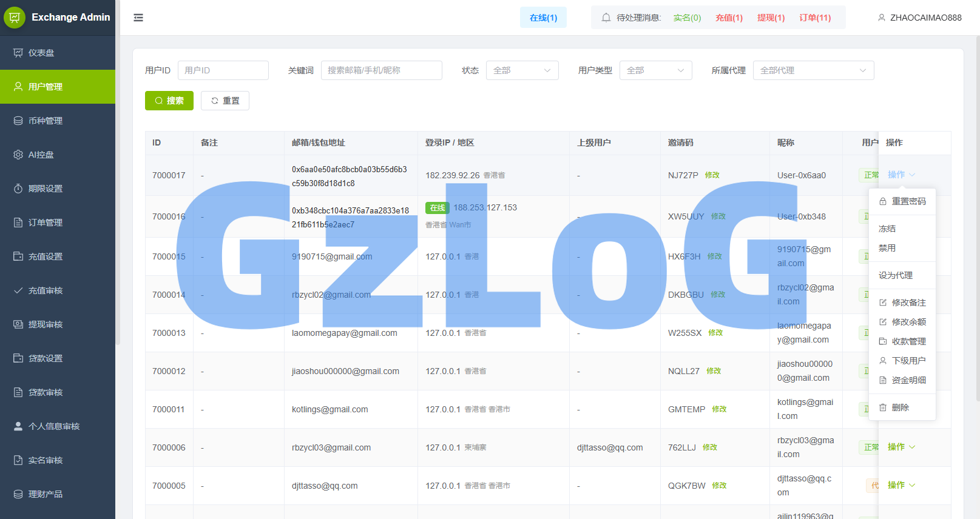The width and height of the screenshot is (980, 519).
Task: Open 期限设置 sidebar item
Action: (58, 189)
